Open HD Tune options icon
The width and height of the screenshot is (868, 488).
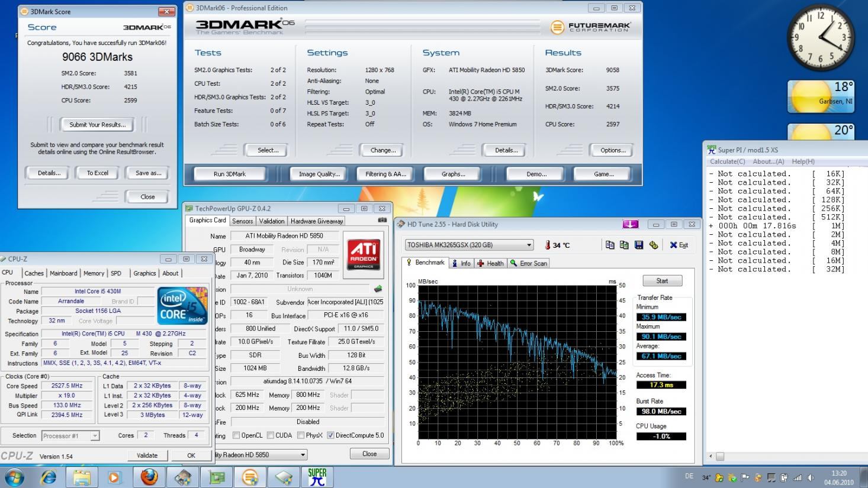click(x=654, y=245)
